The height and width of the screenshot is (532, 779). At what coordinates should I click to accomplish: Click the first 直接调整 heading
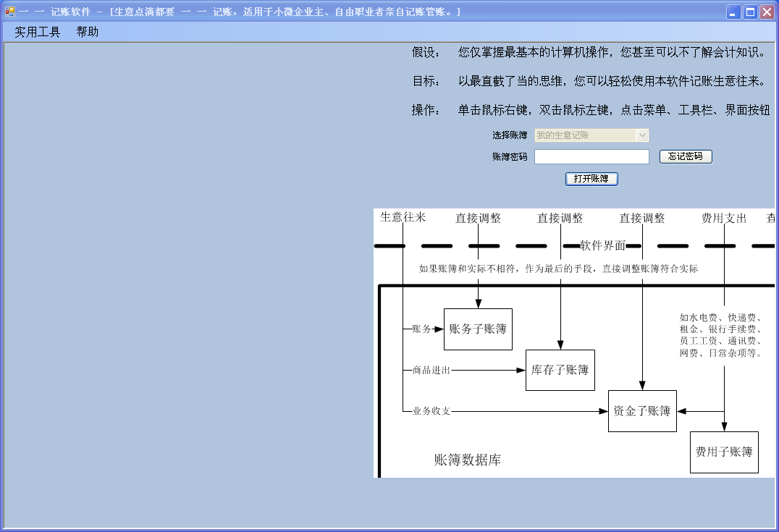pyautogui.click(x=478, y=218)
